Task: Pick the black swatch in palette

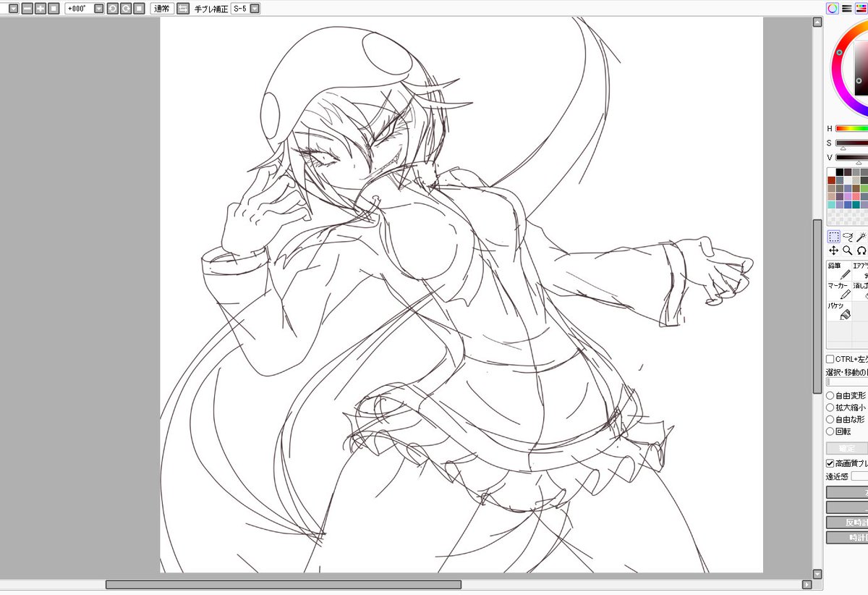Action: point(840,172)
